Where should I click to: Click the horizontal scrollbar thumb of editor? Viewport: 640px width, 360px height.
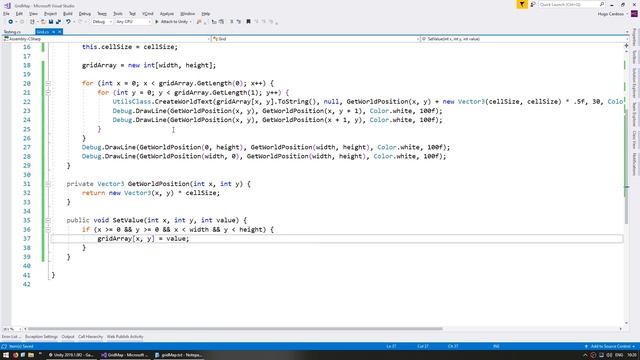[235, 329]
